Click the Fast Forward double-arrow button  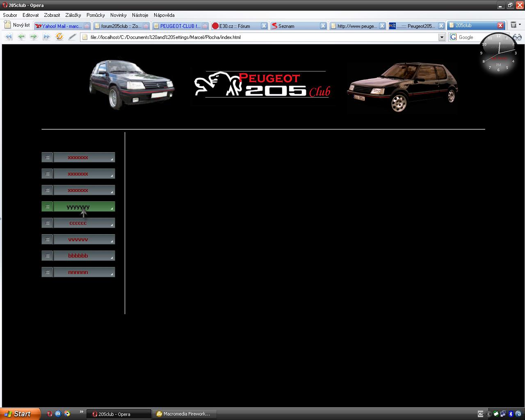coord(46,37)
